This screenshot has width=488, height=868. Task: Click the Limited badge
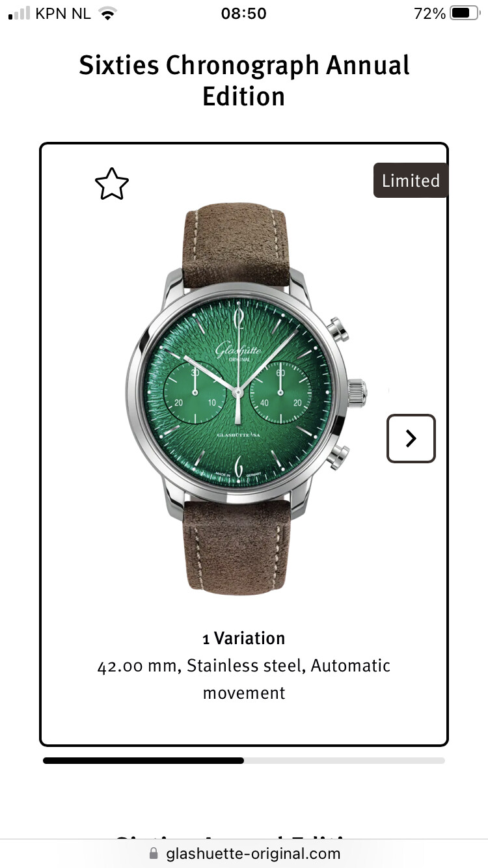click(411, 180)
